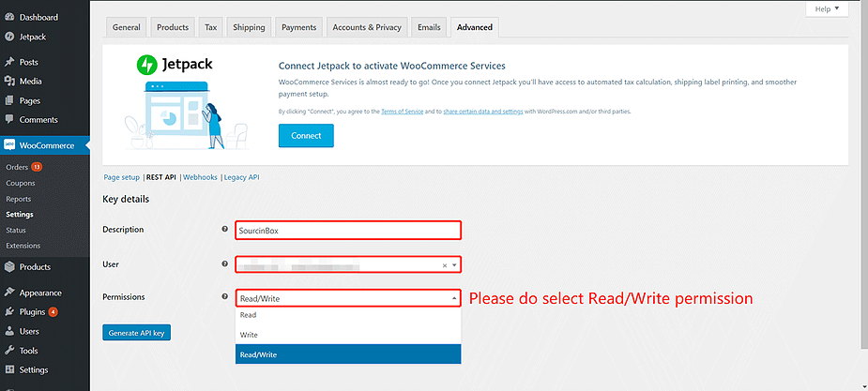The width and height of the screenshot is (868, 391).
Task: Choose the highlighted Read/Write option
Action: pyautogui.click(x=348, y=354)
